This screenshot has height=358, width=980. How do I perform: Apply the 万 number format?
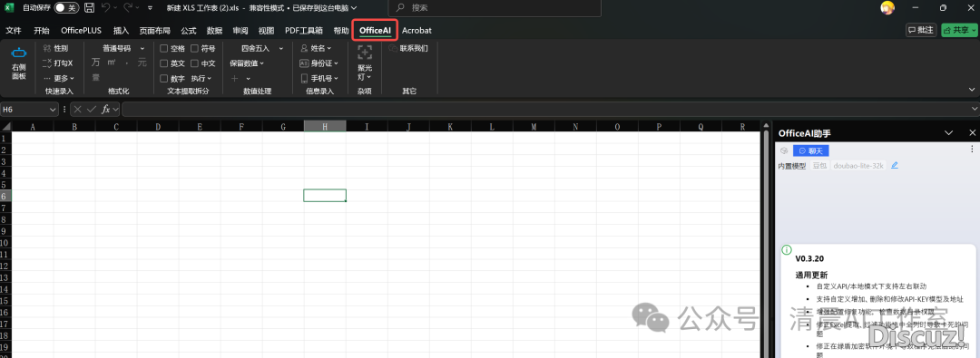tap(95, 63)
